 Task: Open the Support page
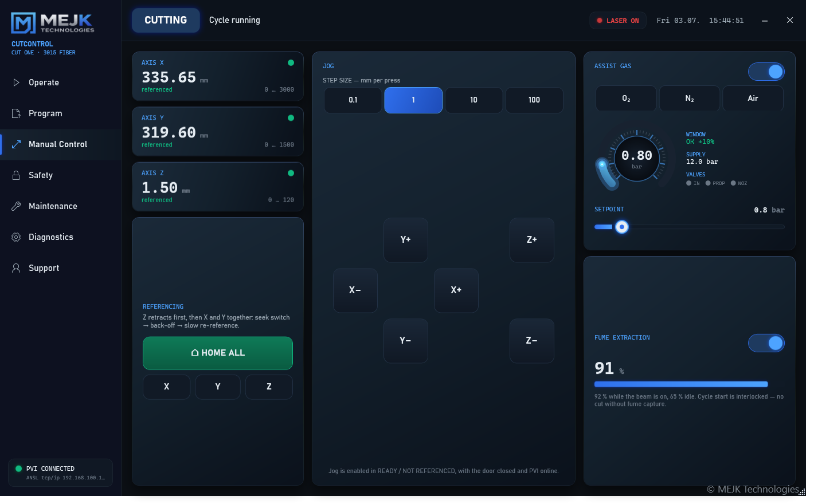[x=61, y=268]
